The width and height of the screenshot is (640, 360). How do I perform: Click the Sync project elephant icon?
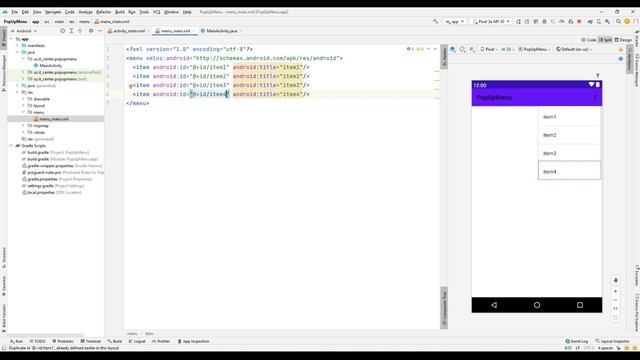click(590, 21)
